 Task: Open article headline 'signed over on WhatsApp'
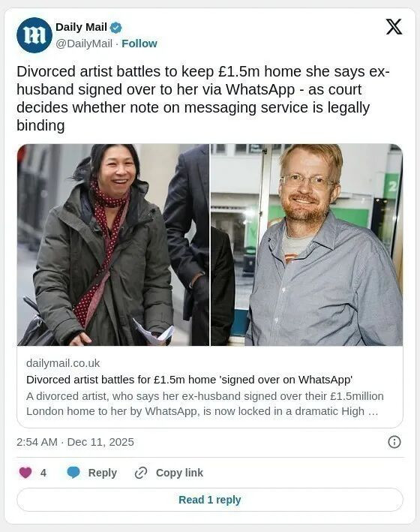coord(189,380)
